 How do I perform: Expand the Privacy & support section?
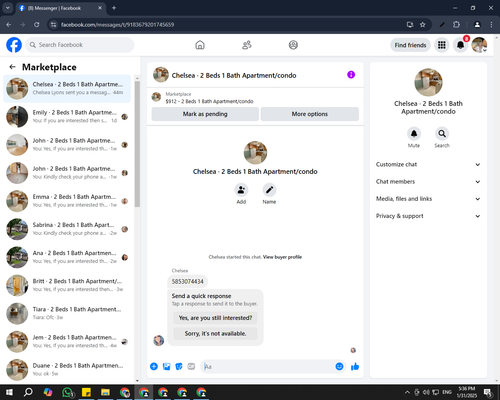coord(428,216)
